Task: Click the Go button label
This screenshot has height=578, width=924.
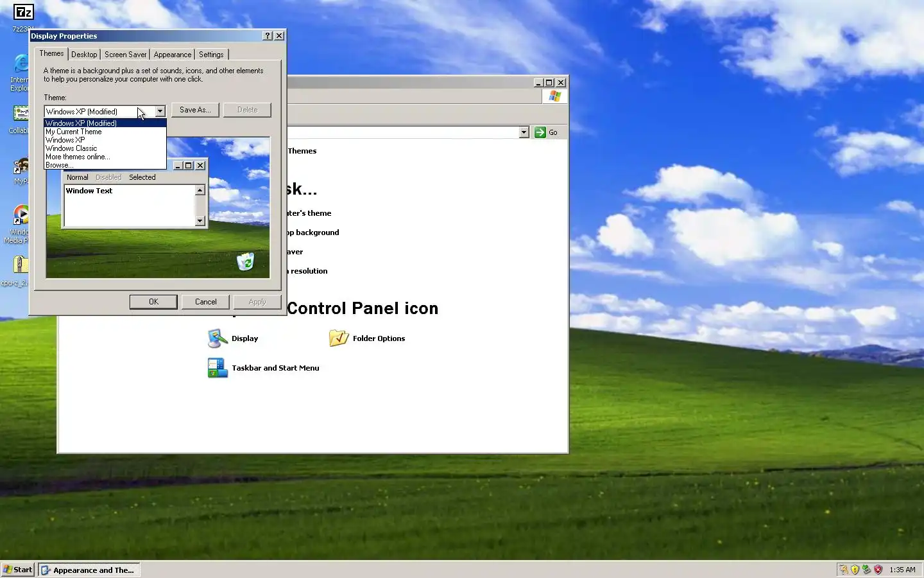Action: 553,132
